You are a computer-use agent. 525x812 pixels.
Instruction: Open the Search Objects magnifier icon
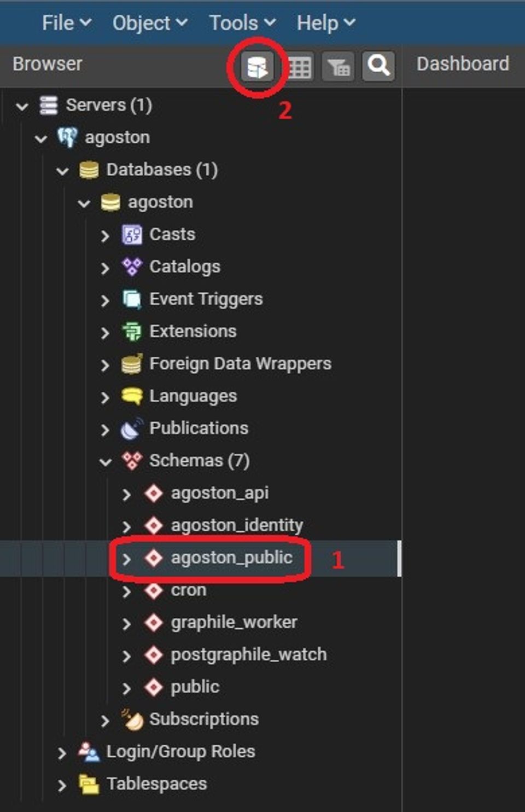(378, 67)
